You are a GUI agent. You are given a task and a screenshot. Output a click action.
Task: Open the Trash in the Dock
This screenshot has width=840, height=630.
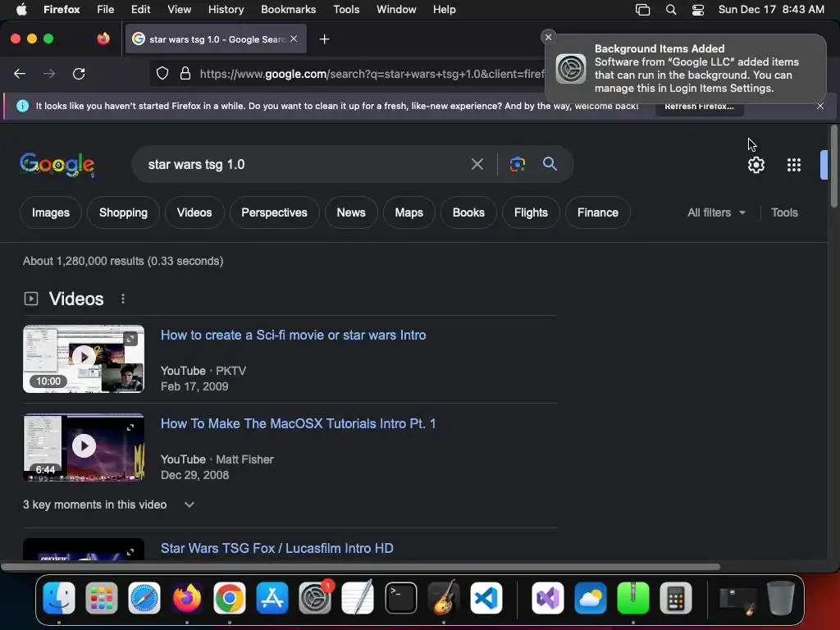(x=780, y=598)
